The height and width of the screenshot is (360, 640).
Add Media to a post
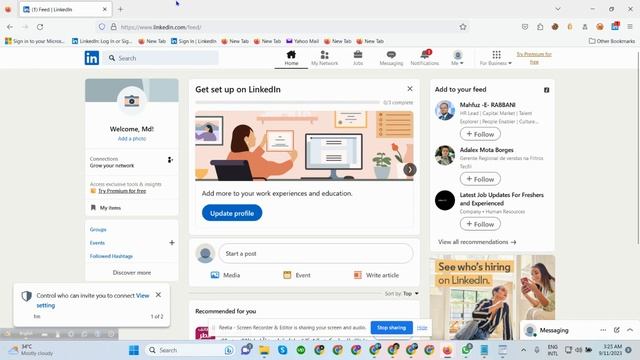[225, 275]
